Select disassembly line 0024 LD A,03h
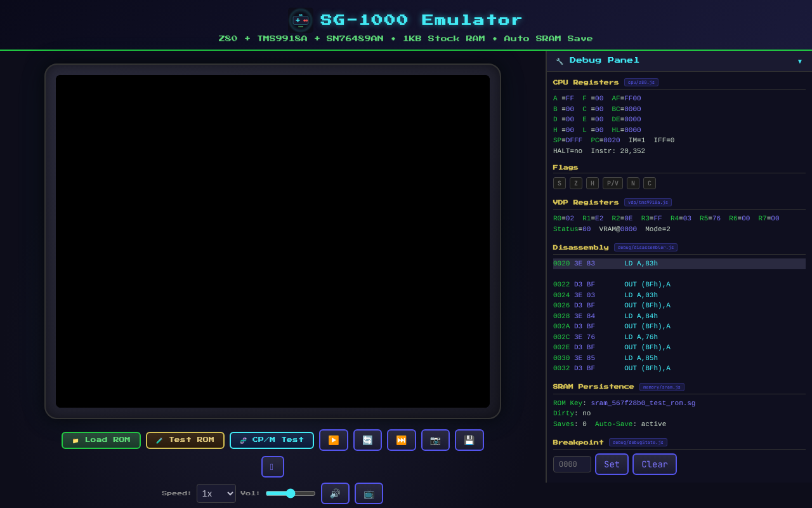Screen dimensions: 812x508 pyautogui.click(x=679, y=295)
